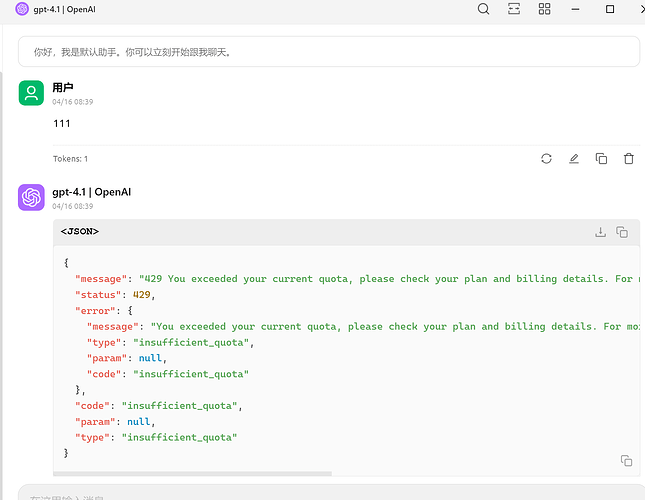
Task: Click the green user avatar
Action: coord(31,93)
